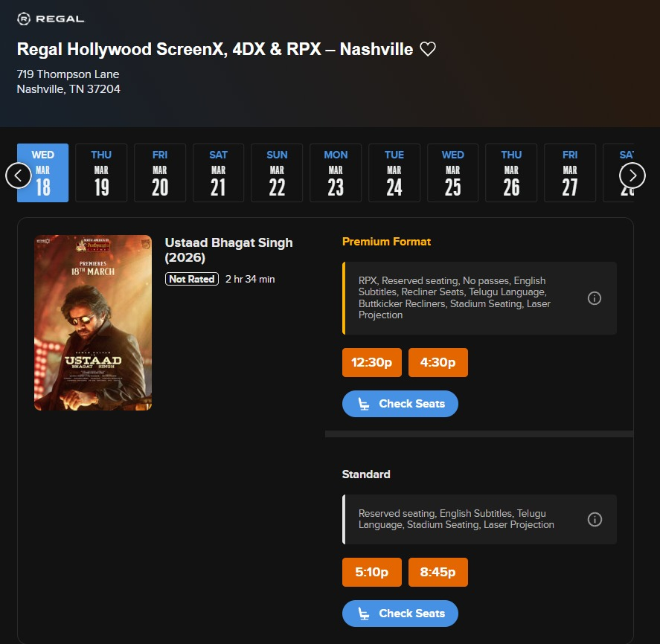Select the 12:30p RPX showtime
The width and height of the screenshot is (660, 644).
click(371, 362)
